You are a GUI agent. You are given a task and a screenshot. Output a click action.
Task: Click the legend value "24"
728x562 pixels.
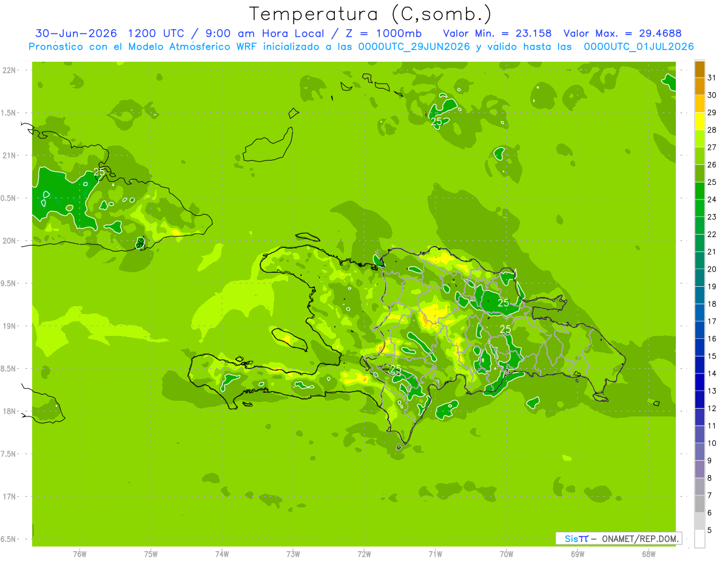tap(712, 199)
